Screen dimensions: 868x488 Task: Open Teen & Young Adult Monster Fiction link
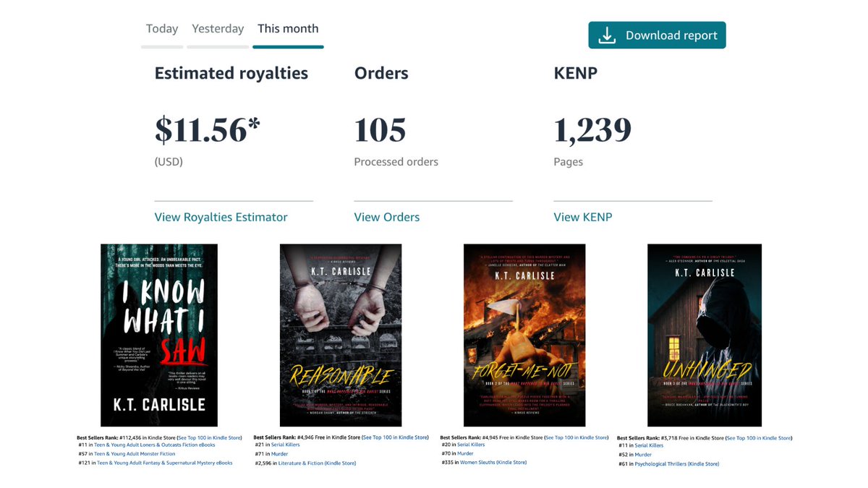136,454
